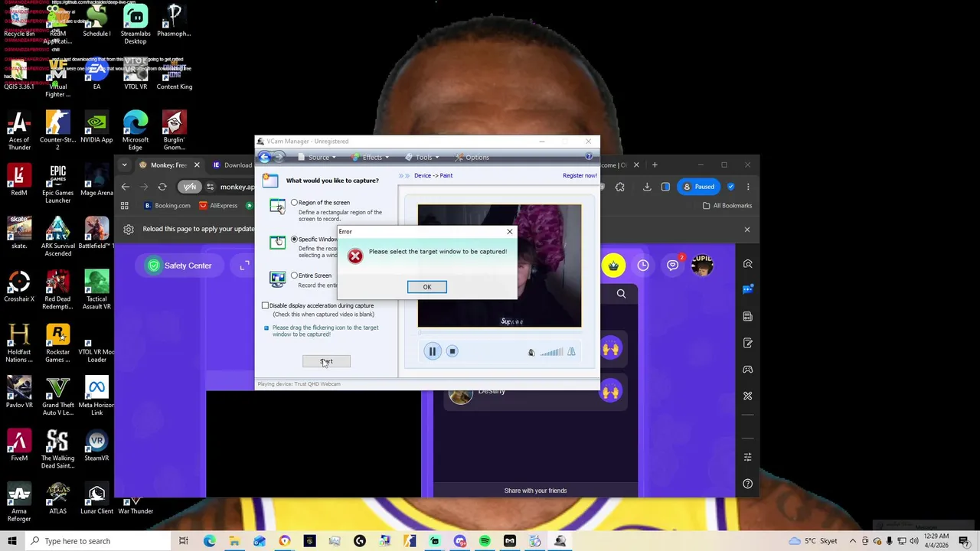
Task: Select the Entire Screen radio button
Action: coord(294,275)
